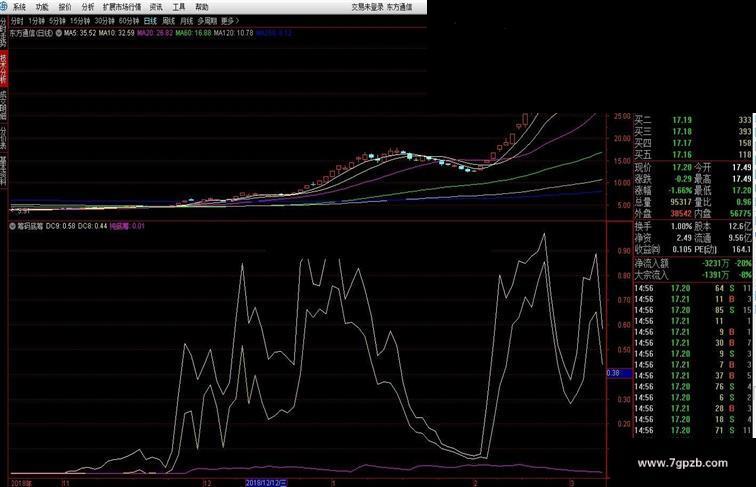Viewport: 756px width, 487px height.
Task: Select the 分价表 side tab
Action: click(x=3, y=138)
